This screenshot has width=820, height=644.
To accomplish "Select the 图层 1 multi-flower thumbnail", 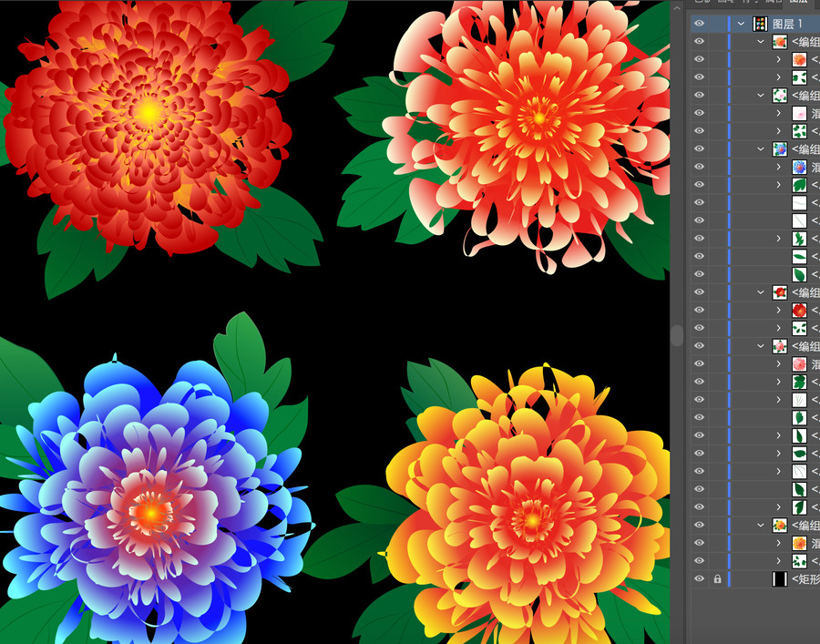I will pyautogui.click(x=760, y=24).
